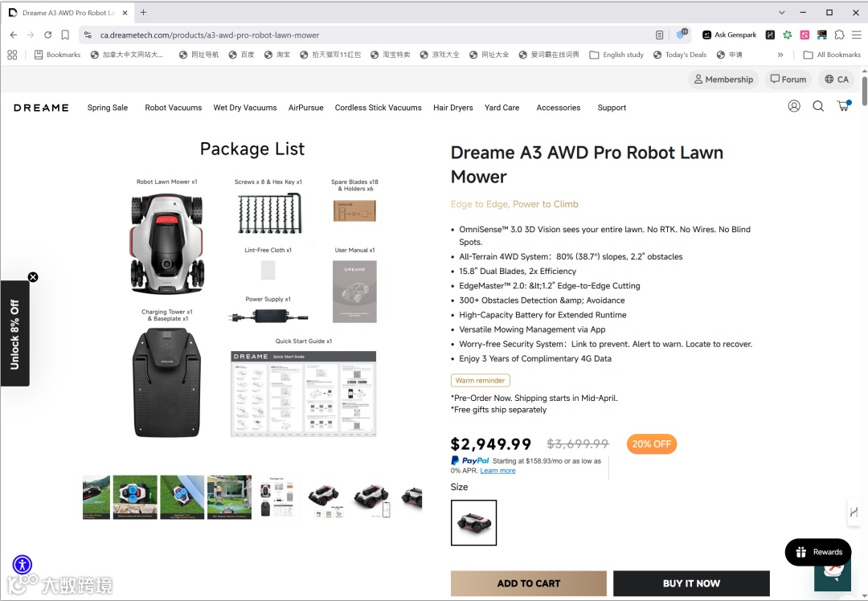Open the Robot Vacuums menu
Image resolution: width=868 pixels, height=601 pixels.
(x=174, y=108)
